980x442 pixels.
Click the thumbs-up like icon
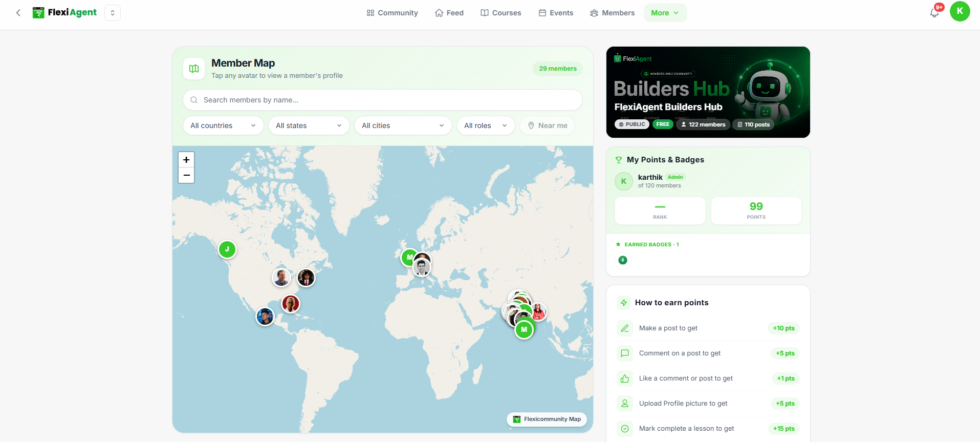click(625, 378)
